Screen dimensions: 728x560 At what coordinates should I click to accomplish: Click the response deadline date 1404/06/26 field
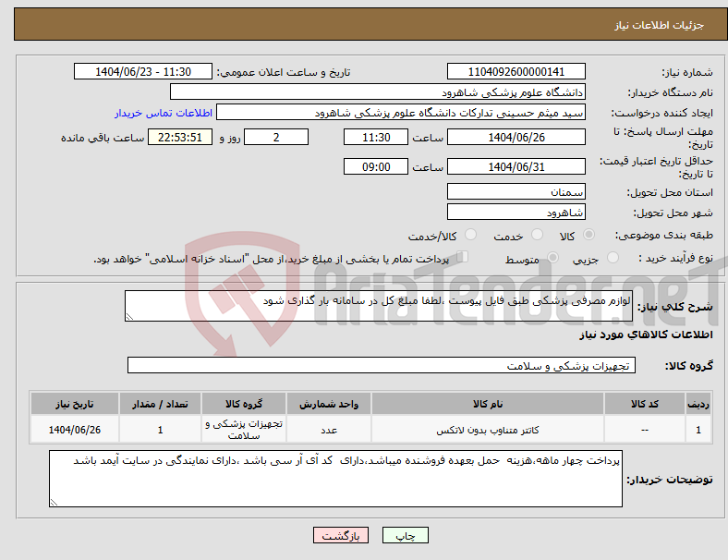coord(516,137)
